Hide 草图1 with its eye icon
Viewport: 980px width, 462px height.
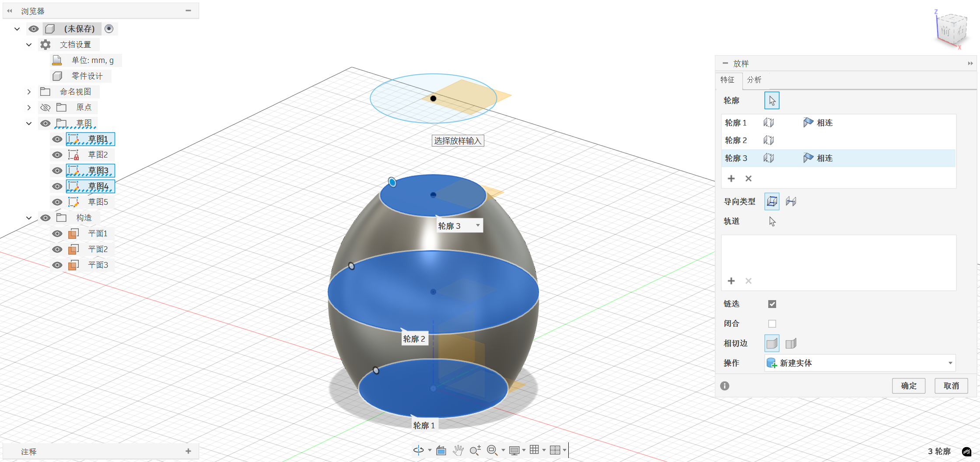point(57,139)
